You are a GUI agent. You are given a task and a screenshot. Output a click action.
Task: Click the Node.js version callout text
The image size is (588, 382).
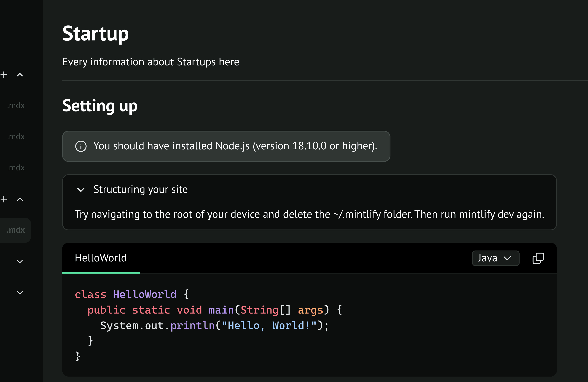(235, 146)
